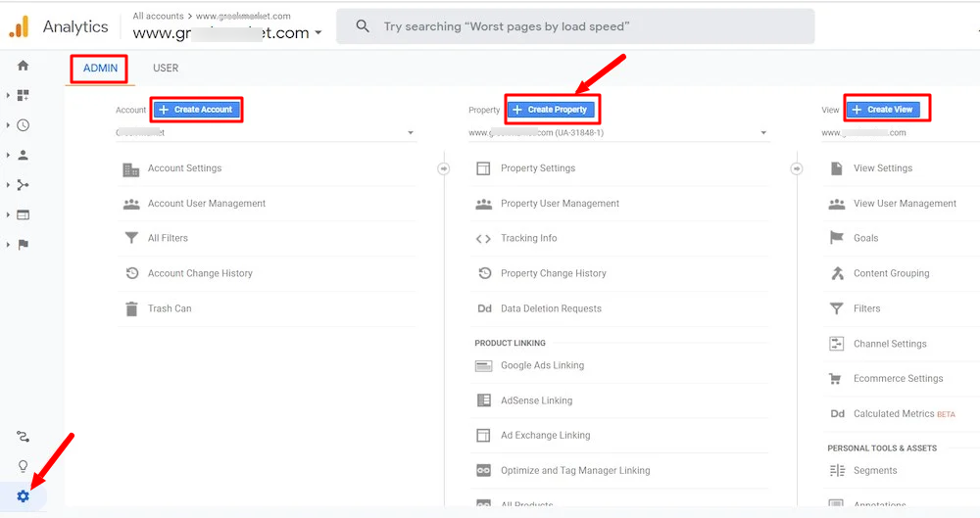This screenshot has width=980, height=518.
Task: Click the account-to-property move arrow
Action: click(443, 168)
